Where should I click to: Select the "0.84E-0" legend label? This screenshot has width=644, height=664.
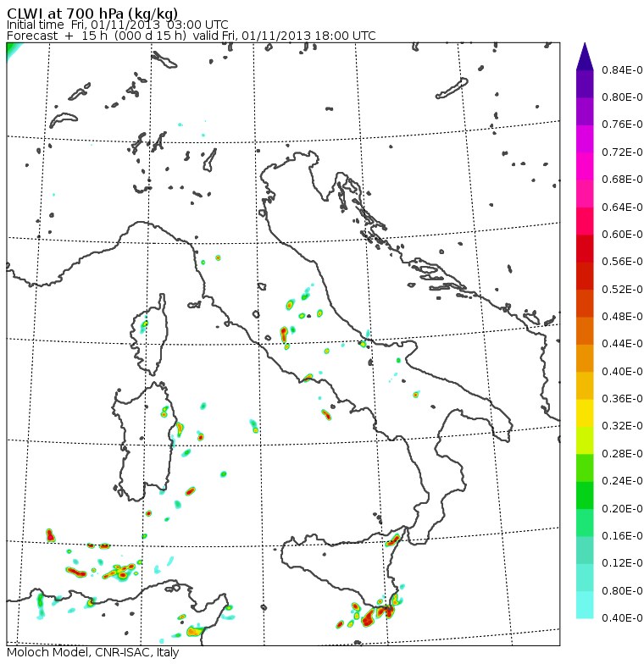pyautogui.click(x=622, y=69)
